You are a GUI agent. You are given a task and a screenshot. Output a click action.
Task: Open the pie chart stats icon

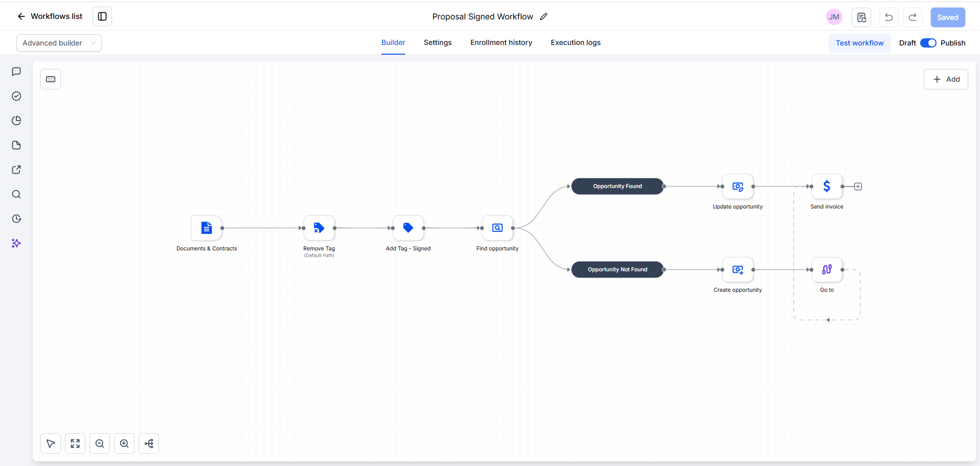tap(16, 121)
